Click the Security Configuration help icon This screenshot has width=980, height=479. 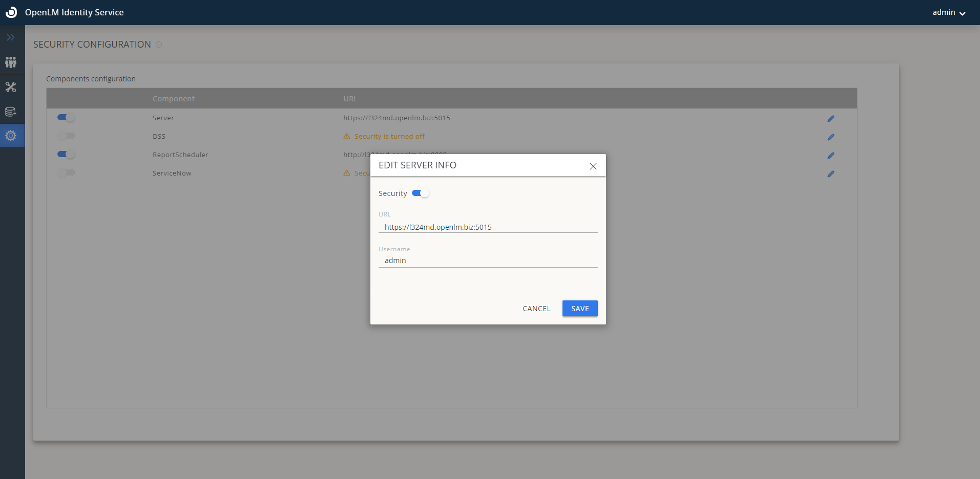[x=159, y=45]
